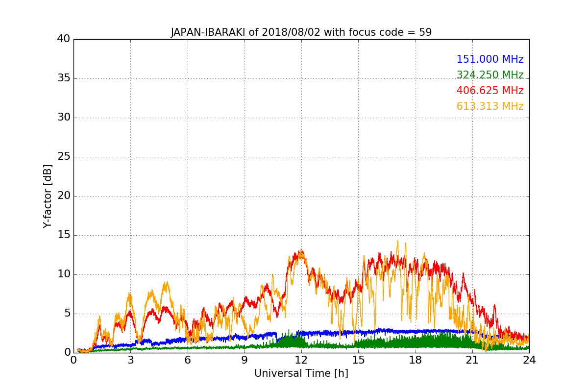The height and width of the screenshot is (392, 588).
Task: Click the 'Y-factor [dB]' axis label
Action: (x=48, y=196)
